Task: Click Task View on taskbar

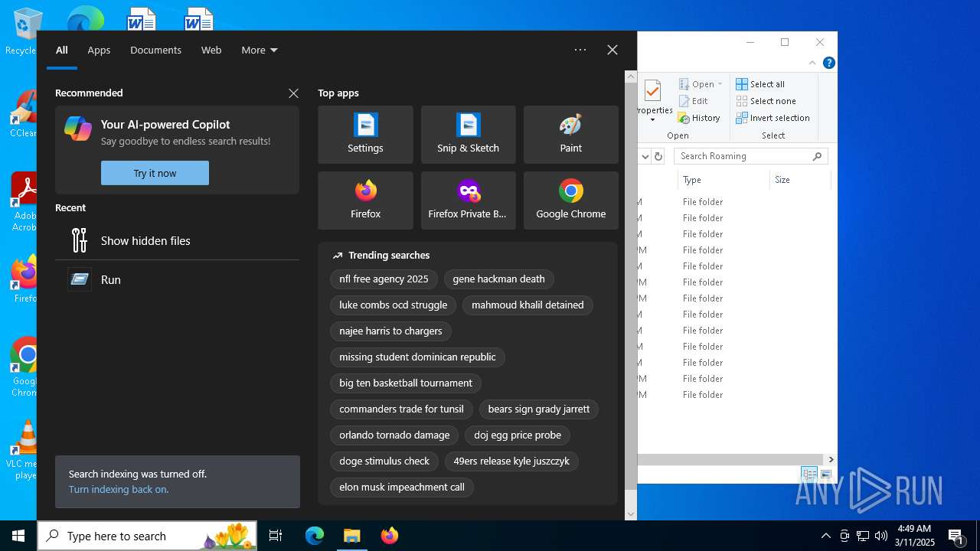Action: (x=276, y=536)
